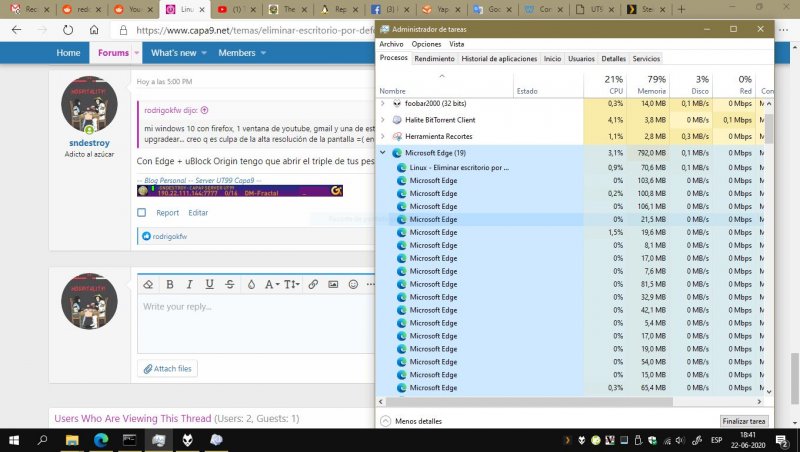The height and width of the screenshot is (452, 800).
Task: Click the insert link icon in editor
Action: coord(313,284)
